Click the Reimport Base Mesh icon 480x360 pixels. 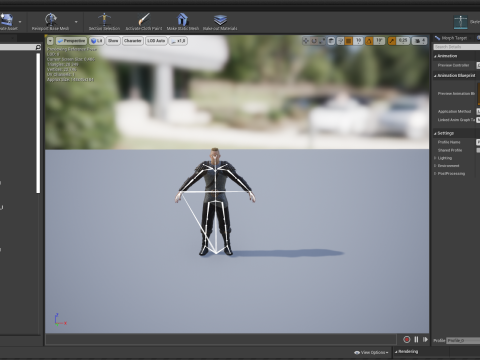(x=51, y=20)
